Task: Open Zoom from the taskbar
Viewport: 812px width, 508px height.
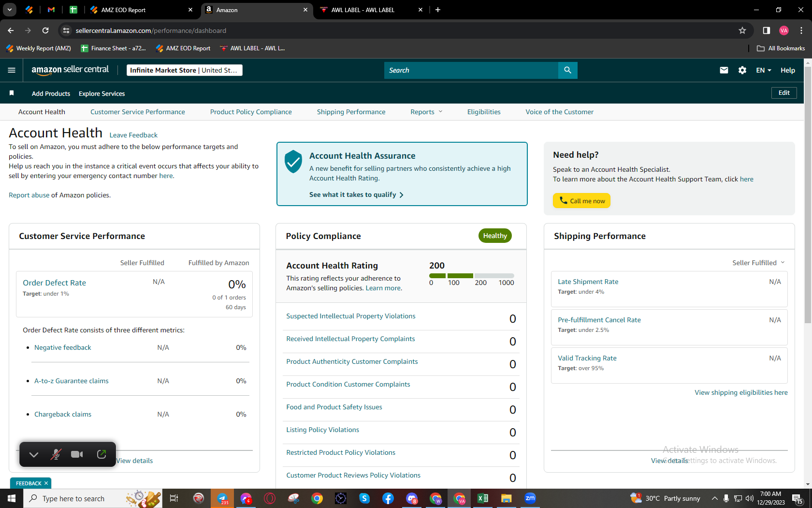Action: (x=530, y=498)
